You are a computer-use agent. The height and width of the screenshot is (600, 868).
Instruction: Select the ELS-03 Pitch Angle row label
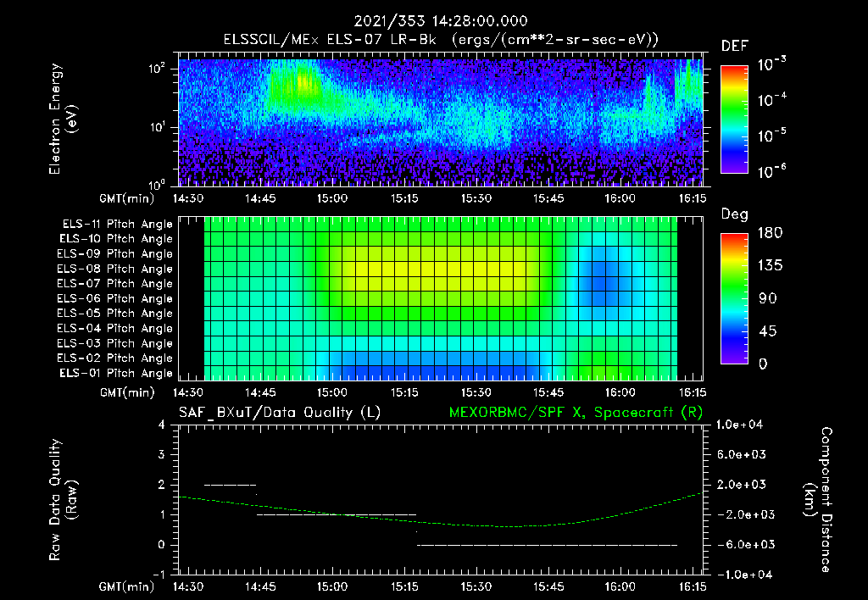(x=115, y=344)
